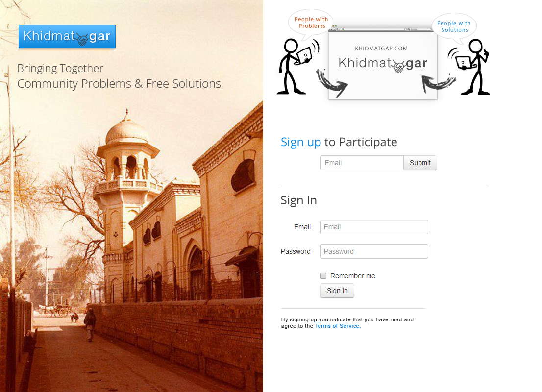Image resolution: width=542 pixels, height=392 pixels.
Task: Enable the Remember me checkbox
Action: (x=323, y=276)
